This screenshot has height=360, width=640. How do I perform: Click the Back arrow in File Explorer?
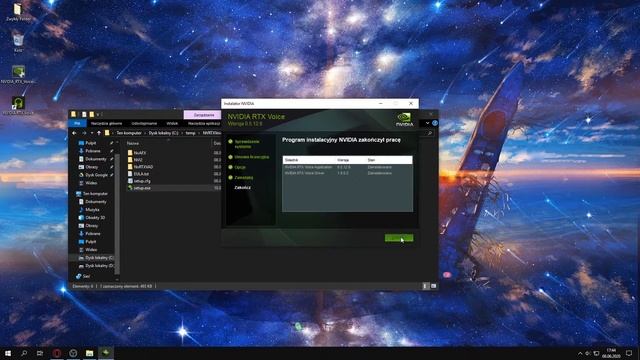pos(74,133)
